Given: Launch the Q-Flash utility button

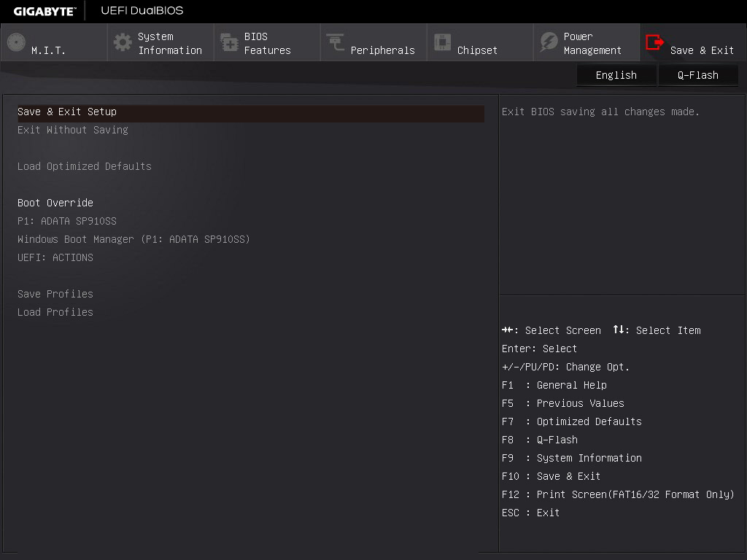Looking at the screenshot, I should (x=698, y=75).
